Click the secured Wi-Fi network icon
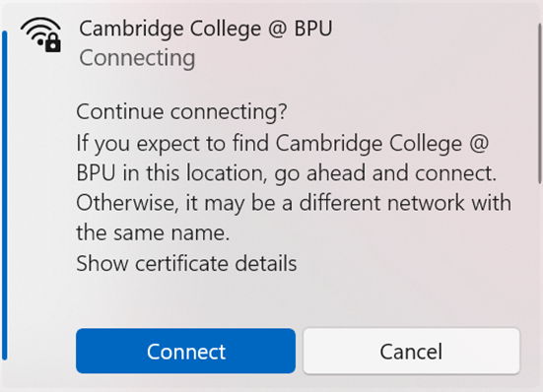 coord(40,34)
